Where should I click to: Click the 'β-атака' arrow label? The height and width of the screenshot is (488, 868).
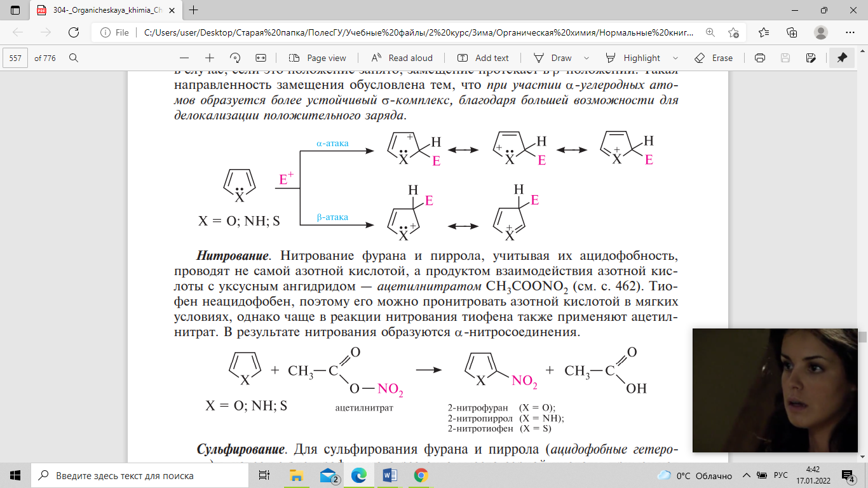(x=332, y=217)
